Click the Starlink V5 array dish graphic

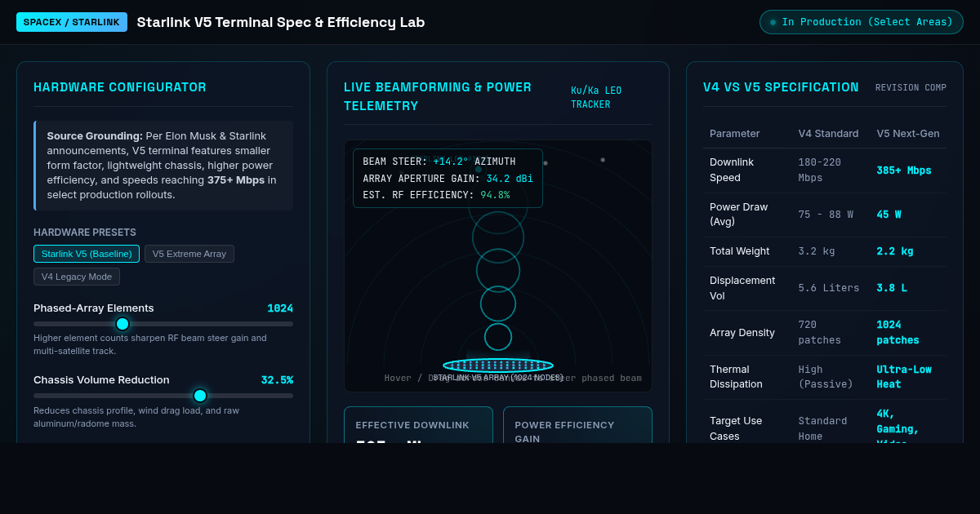point(498,366)
